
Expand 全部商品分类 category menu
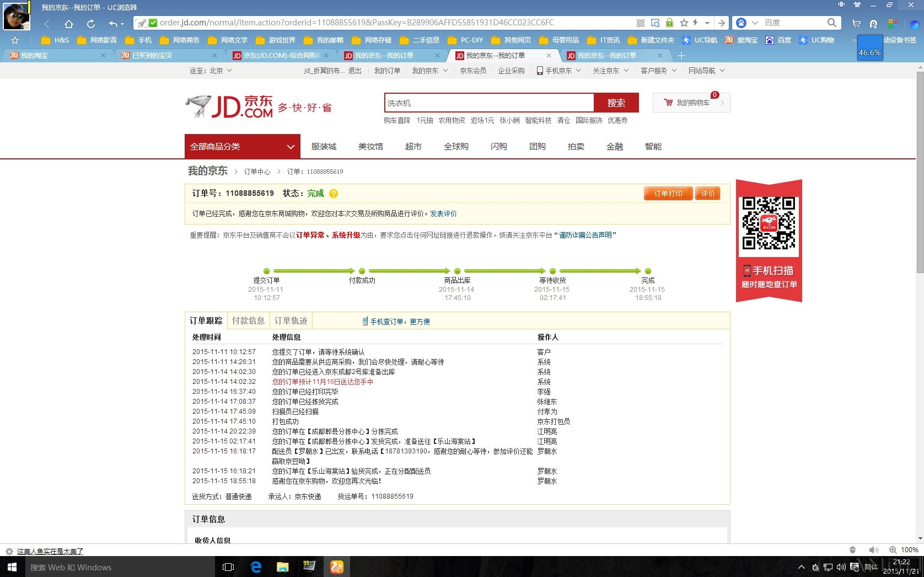click(243, 146)
